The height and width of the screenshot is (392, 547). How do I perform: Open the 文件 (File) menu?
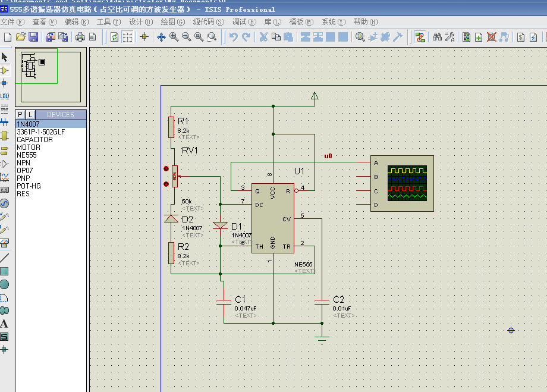pyautogui.click(x=12, y=22)
